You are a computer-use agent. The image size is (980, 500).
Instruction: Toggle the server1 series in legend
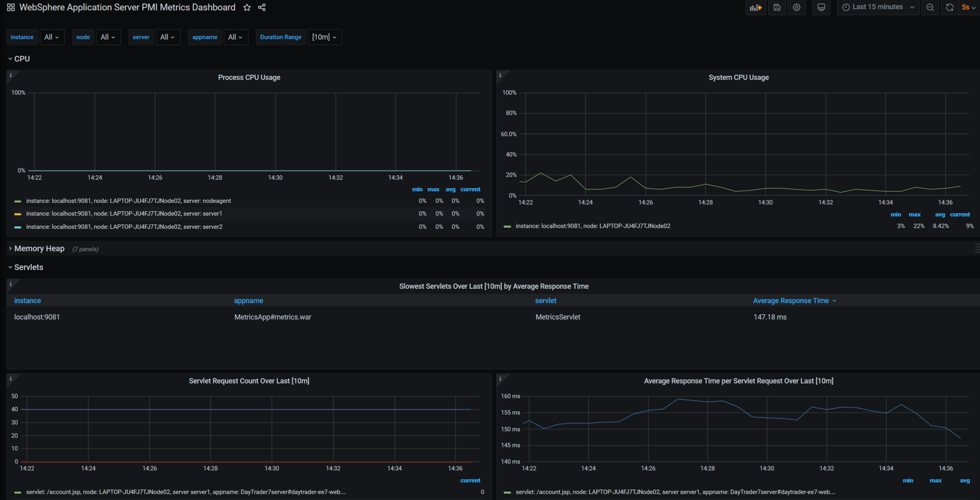click(124, 214)
